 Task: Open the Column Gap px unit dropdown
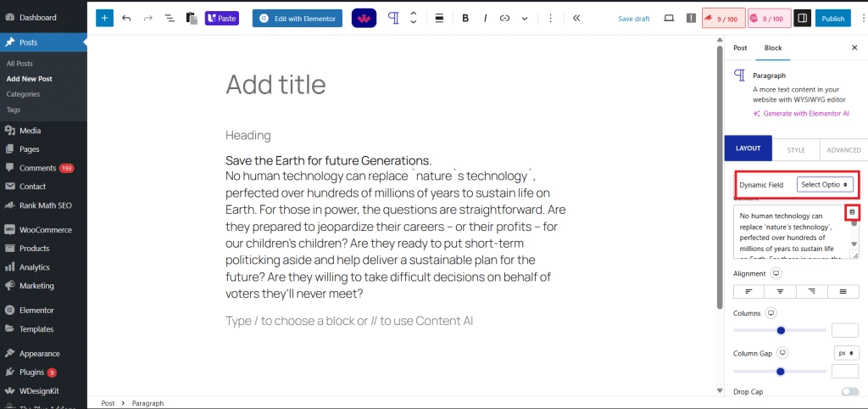click(x=846, y=353)
